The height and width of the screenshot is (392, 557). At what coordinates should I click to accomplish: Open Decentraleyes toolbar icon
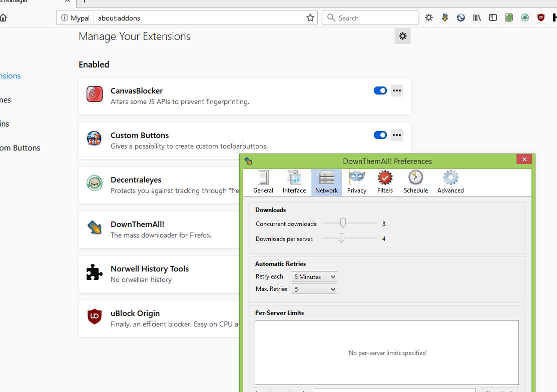524,17
